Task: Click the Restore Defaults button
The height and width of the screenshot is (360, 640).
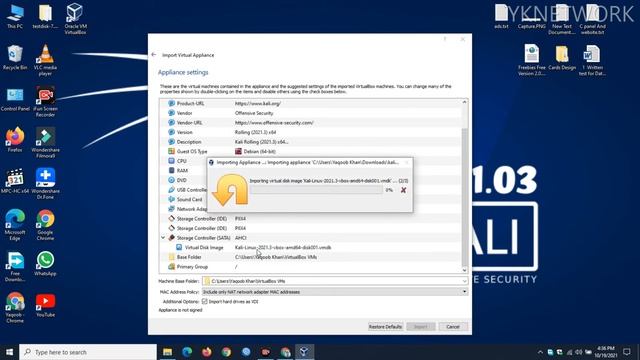Action: [385, 327]
